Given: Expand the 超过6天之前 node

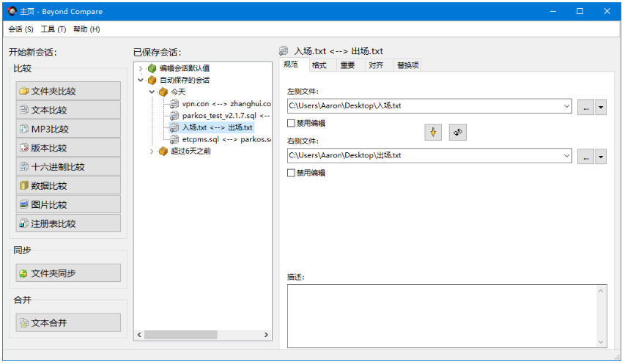Looking at the screenshot, I should click(152, 152).
